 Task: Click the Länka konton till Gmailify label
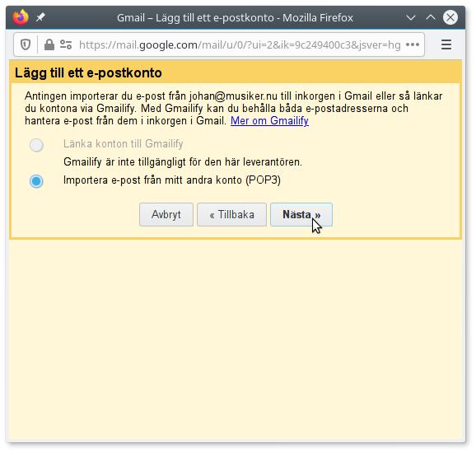tap(124, 143)
